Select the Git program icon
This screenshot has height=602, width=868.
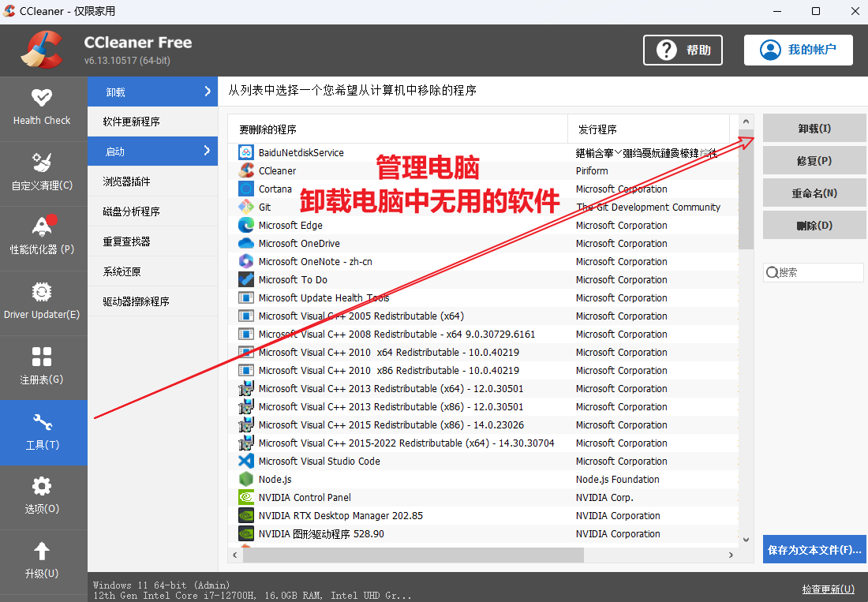(x=245, y=207)
